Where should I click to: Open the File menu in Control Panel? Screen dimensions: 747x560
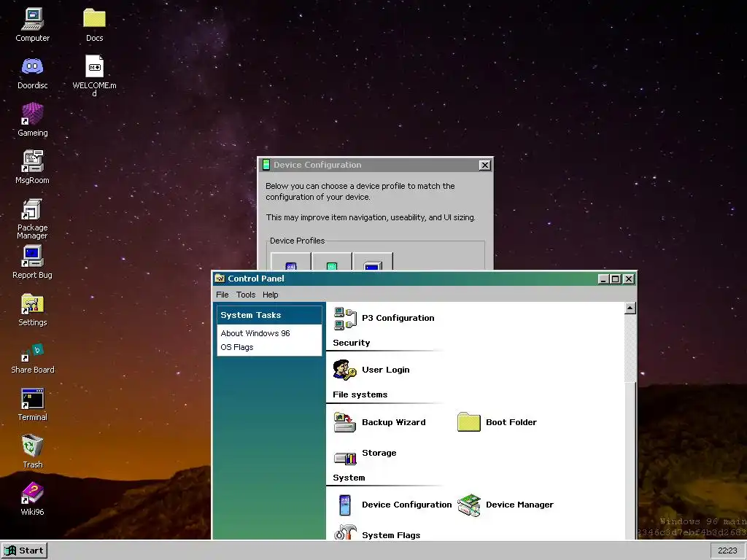(x=222, y=295)
